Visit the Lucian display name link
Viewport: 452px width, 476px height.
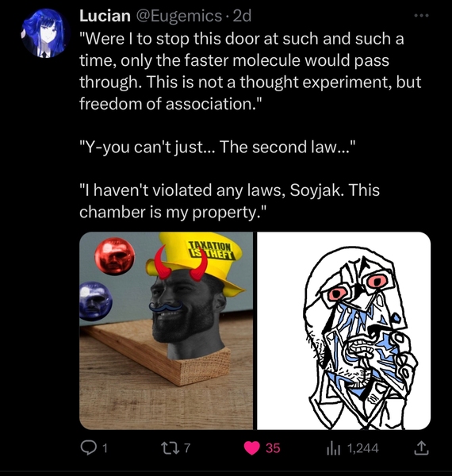pos(105,16)
